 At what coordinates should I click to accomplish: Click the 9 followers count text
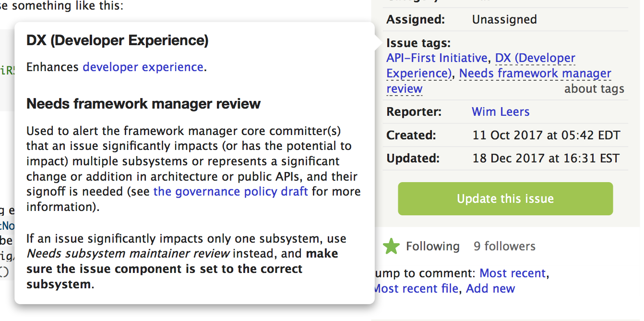click(504, 247)
